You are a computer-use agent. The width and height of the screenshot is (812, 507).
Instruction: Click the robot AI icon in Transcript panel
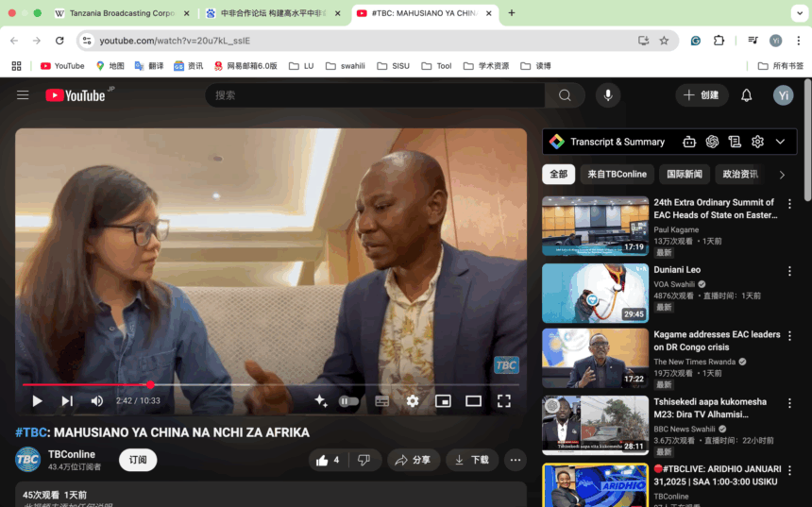689,142
